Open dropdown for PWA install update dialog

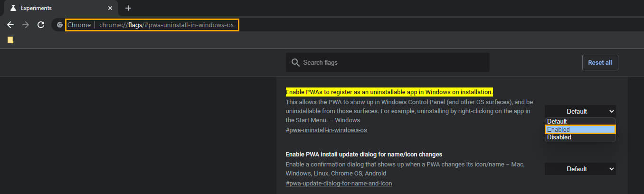pyautogui.click(x=580, y=169)
